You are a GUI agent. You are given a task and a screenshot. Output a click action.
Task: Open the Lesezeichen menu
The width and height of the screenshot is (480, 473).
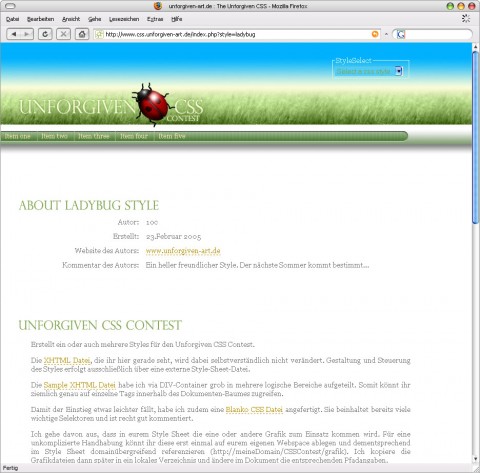point(124,19)
